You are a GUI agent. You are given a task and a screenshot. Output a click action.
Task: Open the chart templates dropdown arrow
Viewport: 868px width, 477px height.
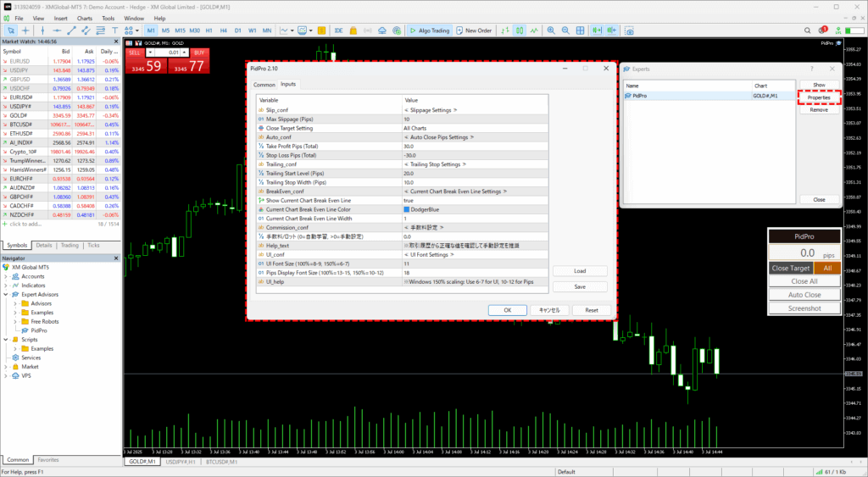point(310,31)
